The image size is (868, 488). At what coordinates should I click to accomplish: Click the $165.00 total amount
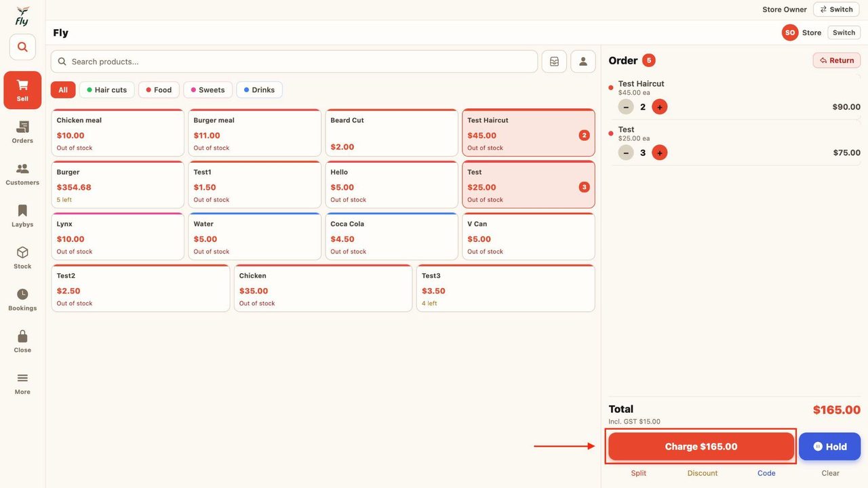837,410
